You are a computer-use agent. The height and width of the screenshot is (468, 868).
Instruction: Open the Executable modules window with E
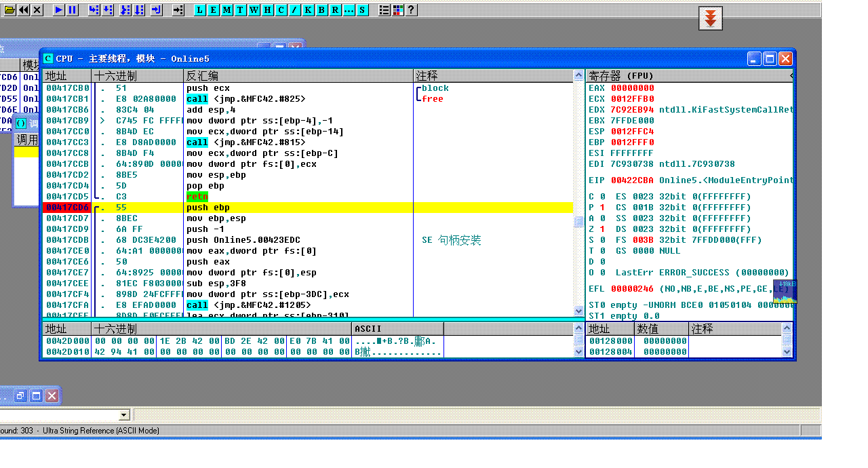point(213,10)
